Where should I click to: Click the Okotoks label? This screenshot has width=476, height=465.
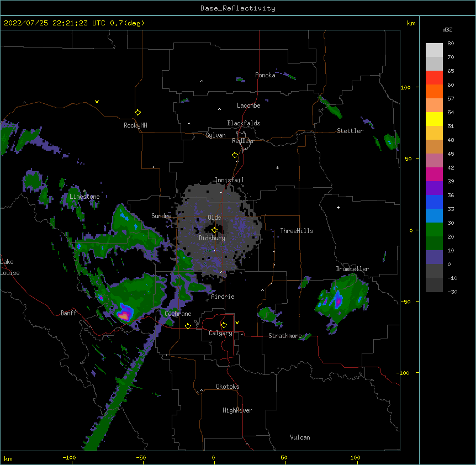pyautogui.click(x=228, y=387)
